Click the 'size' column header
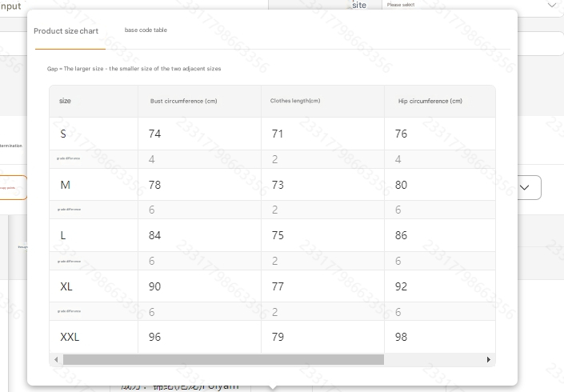This screenshot has height=392, width=564. pyautogui.click(x=66, y=101)
